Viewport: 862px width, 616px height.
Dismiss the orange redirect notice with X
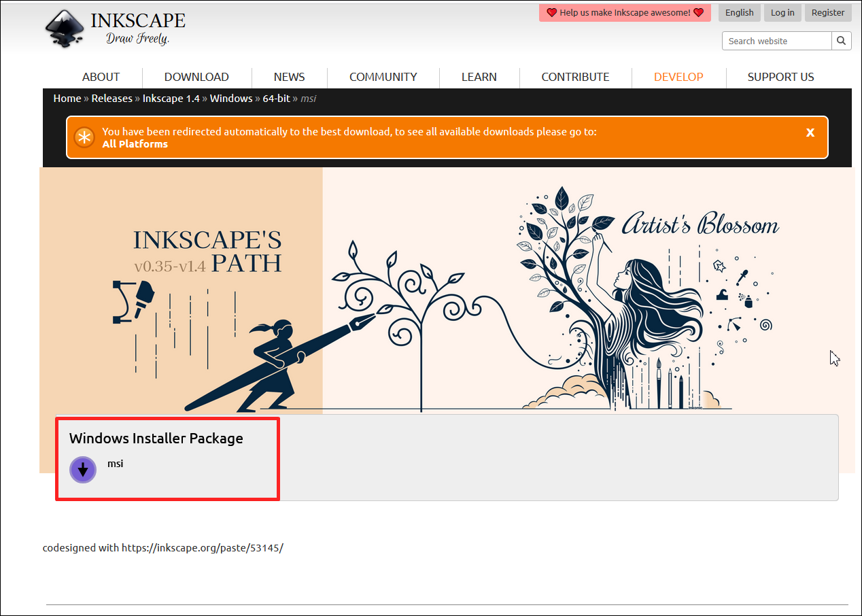coord(810,133)
